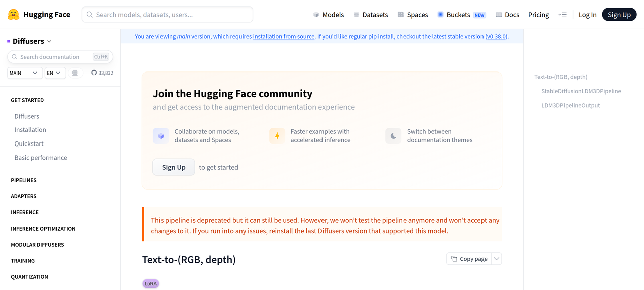The image size is (644, 290).
Task: Click the Ctrl+K shortcut hint
Action: point(101,57)
